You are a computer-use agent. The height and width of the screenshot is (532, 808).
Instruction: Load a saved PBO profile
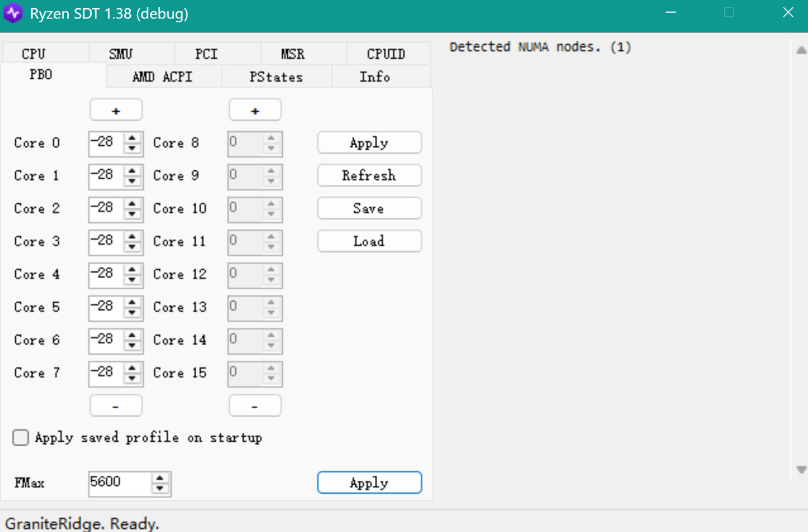point(369,241)
